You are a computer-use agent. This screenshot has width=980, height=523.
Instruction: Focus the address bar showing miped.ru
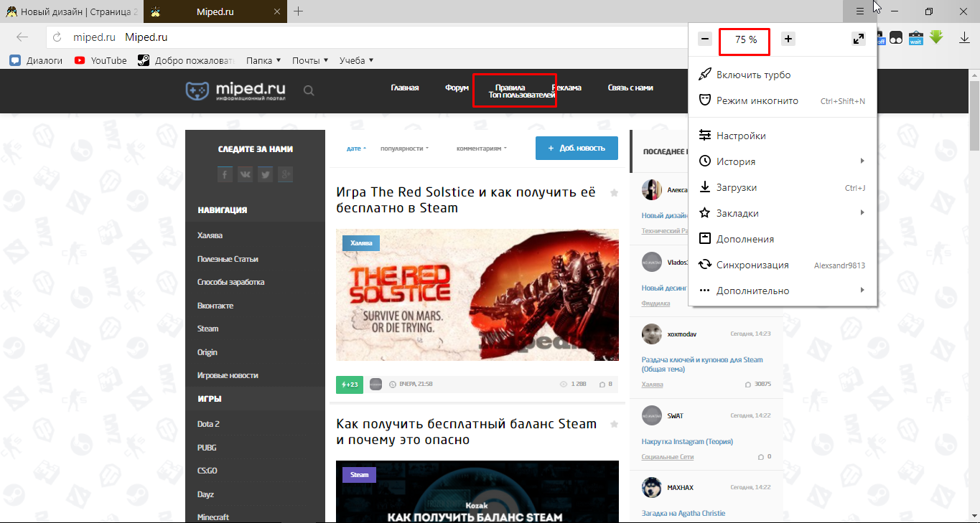coord(366,37)
